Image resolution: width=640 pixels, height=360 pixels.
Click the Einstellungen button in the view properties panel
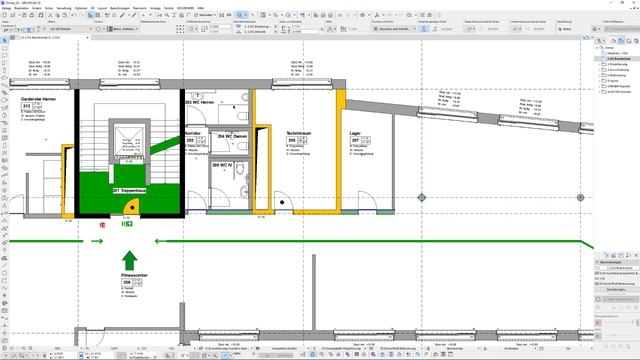pyautogui.click(x=616, y=289)
